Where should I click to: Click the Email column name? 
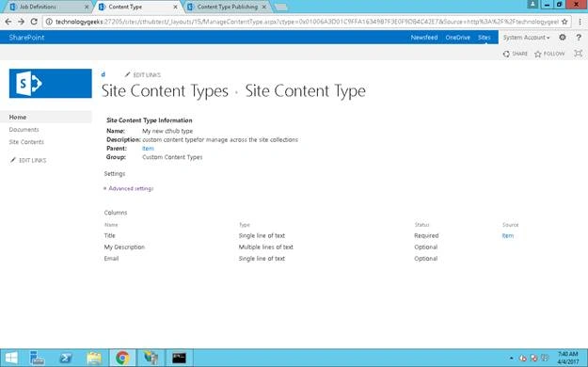pyautogui.click(x=111, y=259)
